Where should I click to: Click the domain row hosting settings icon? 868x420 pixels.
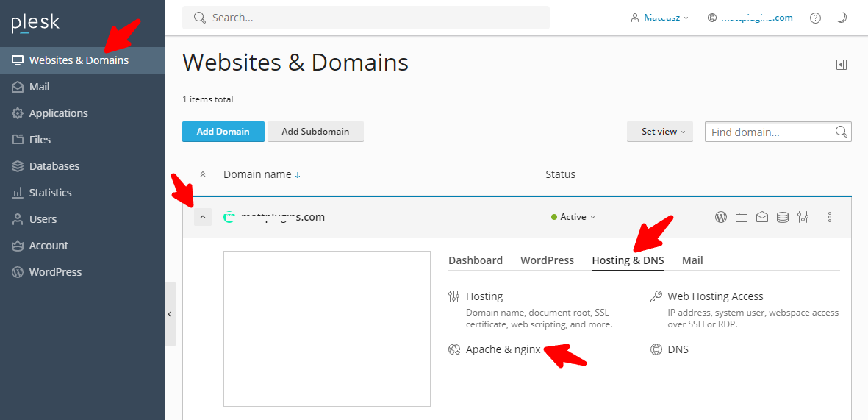(x=803, y=217)
